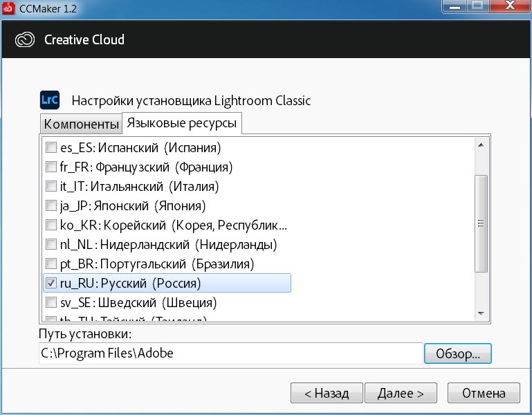Select the row text 'ru_RU: Русский (Россия)'
Viewport: 532px width, 415px height.
(x=130, y=283)
